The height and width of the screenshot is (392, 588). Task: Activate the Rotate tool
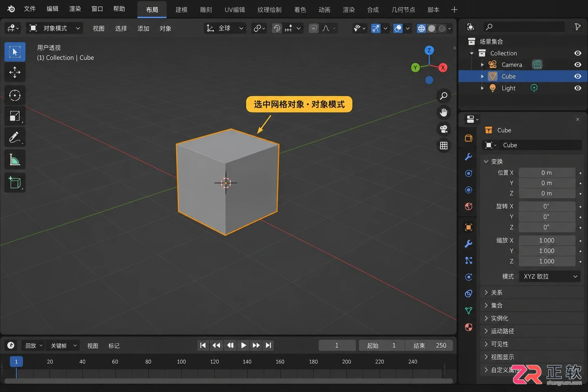(x=15, y=96)
